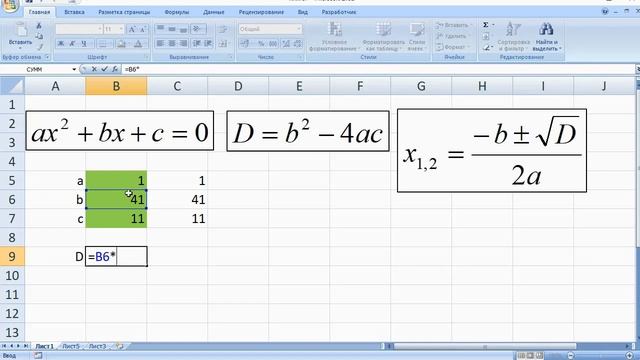The height and width of the screenshot is (360, 640).
Task: Click the font color A icon
Action: (x=139, y=44)
